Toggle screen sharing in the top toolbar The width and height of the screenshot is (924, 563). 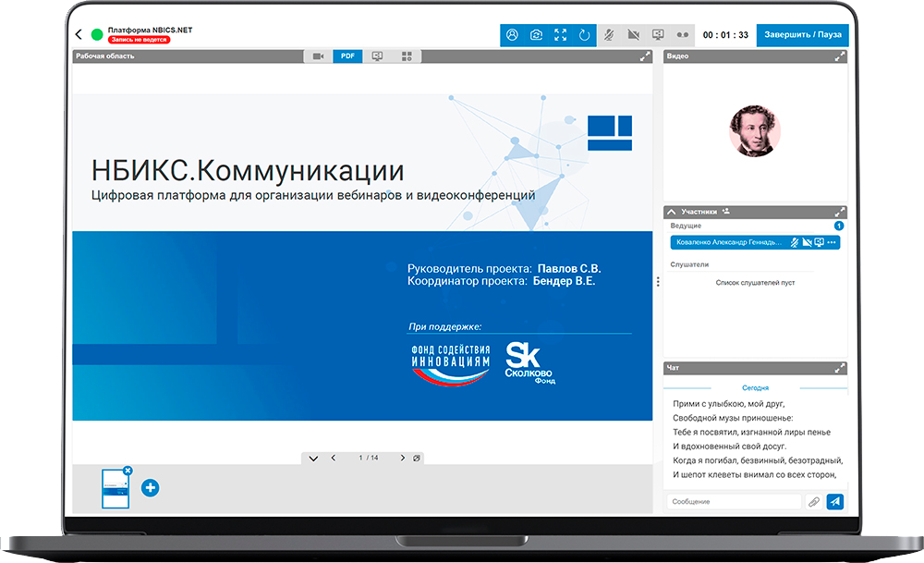point(658,35)
